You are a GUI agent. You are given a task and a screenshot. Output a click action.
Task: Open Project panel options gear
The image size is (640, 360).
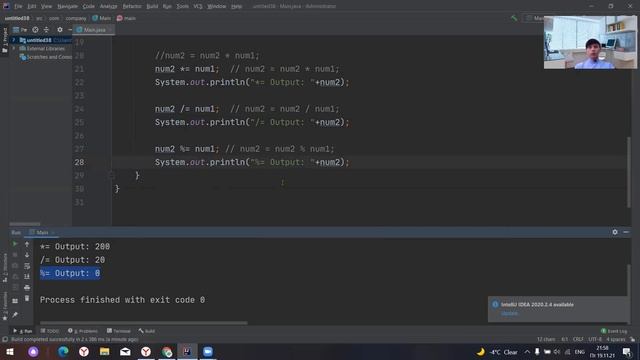pyautogui.click(x=60, y=30)
